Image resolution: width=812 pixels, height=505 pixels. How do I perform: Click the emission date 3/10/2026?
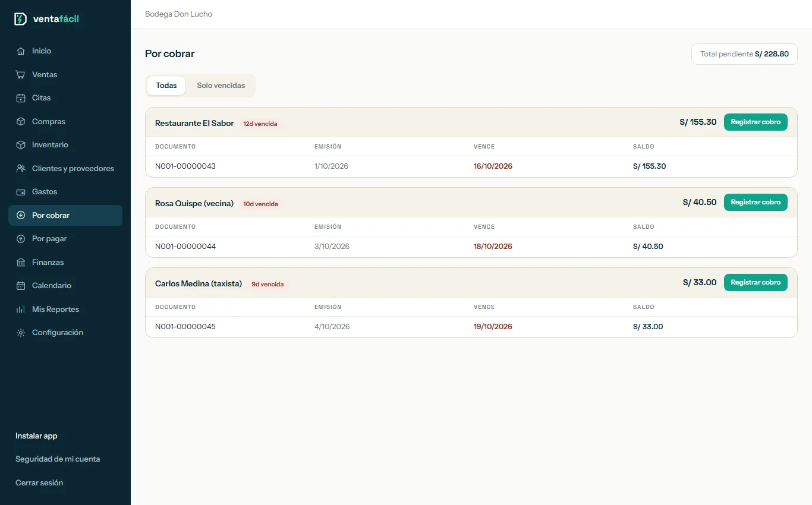332,247
